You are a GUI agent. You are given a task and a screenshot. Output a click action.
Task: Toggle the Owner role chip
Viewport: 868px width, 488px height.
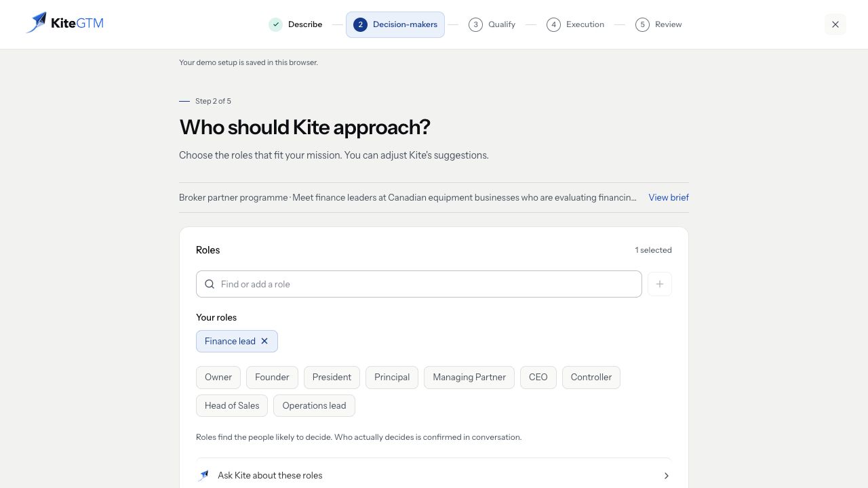pos(218,377)
